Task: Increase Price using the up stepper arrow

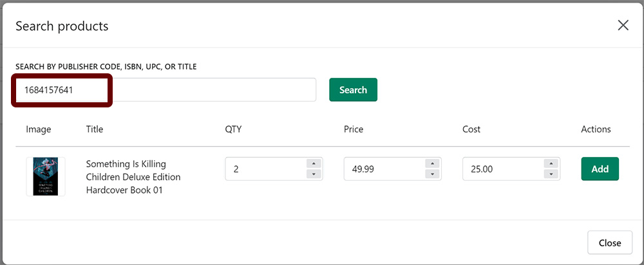Action: click(433, 163)
